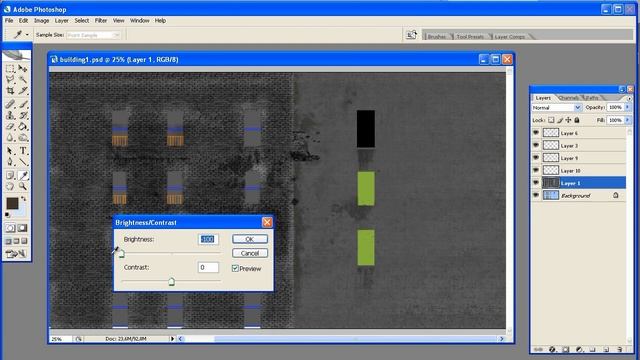This screenshot has width=640, height=360.
Task: Select the Clone Stamp tool
Action: click(x=10, y=116)
